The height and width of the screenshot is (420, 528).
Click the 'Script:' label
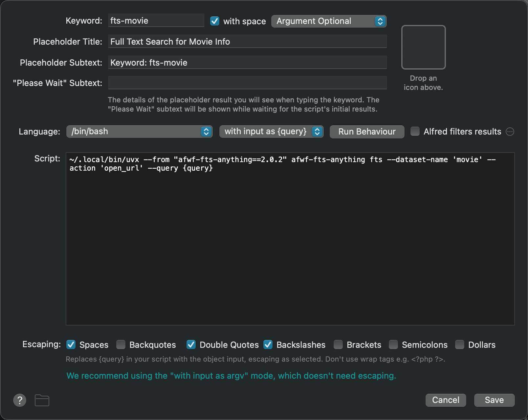pyautogui.click(x=47, y=158)
